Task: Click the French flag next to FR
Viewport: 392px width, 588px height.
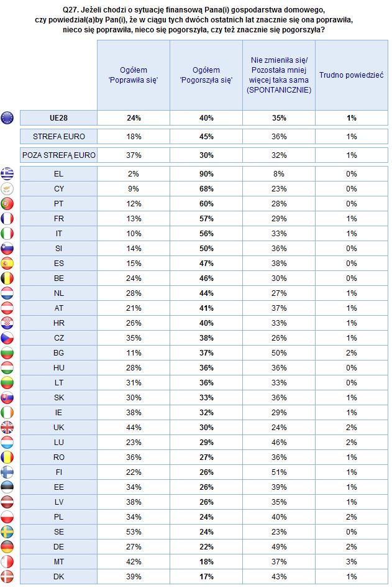Action: [7, 219]
